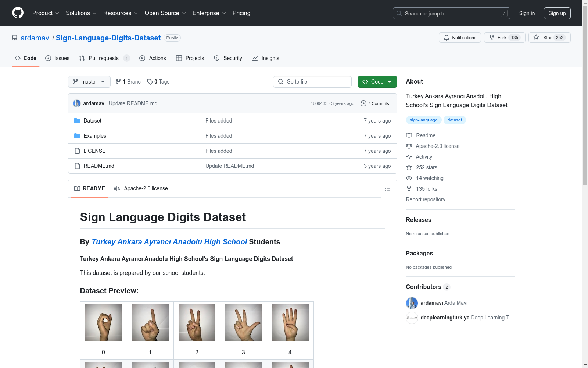The height and width of the screenshot is (368, 588).
Task: Click Report repository
Action: point(426,199)
